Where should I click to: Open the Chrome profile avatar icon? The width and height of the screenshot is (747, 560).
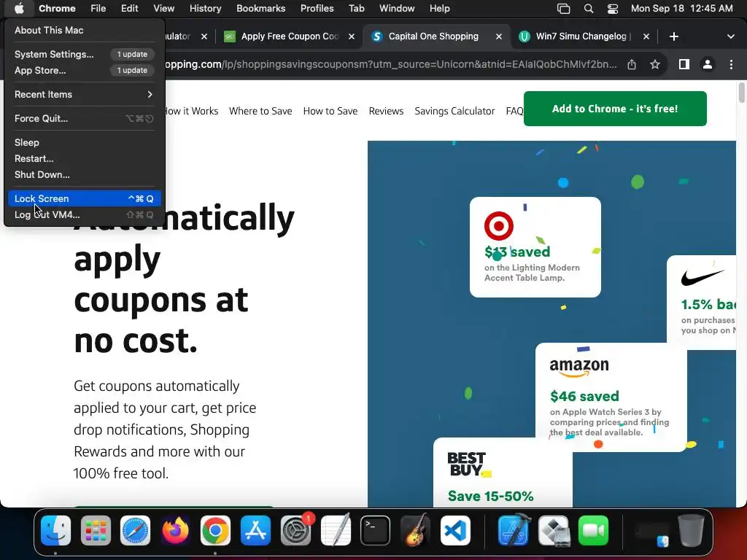point(708,64)
